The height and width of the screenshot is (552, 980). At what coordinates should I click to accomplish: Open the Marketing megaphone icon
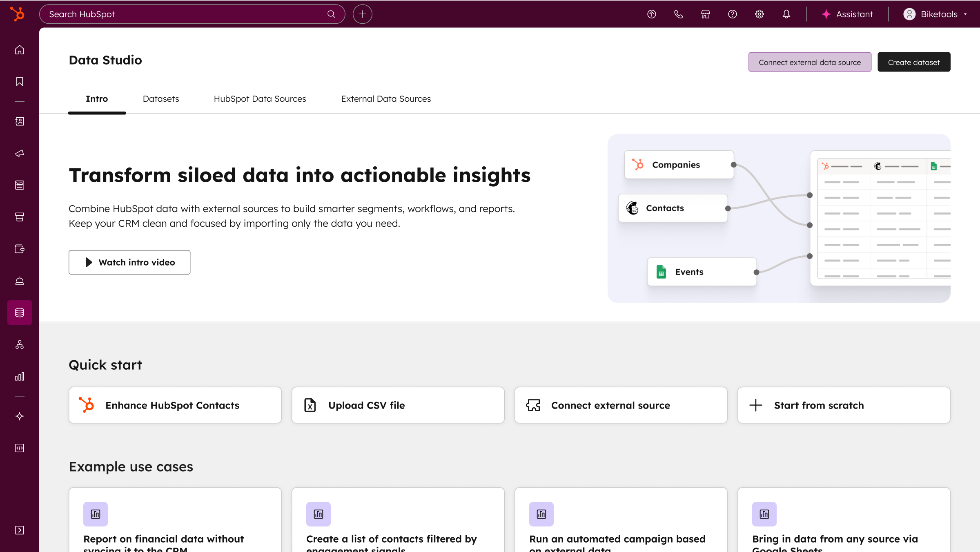coord(19,153)
